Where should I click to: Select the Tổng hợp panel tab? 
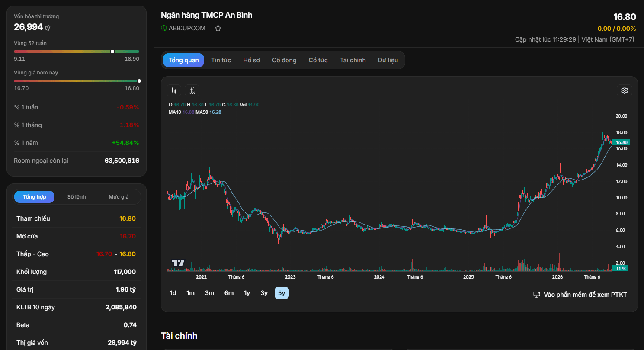(x=35, y=197)
